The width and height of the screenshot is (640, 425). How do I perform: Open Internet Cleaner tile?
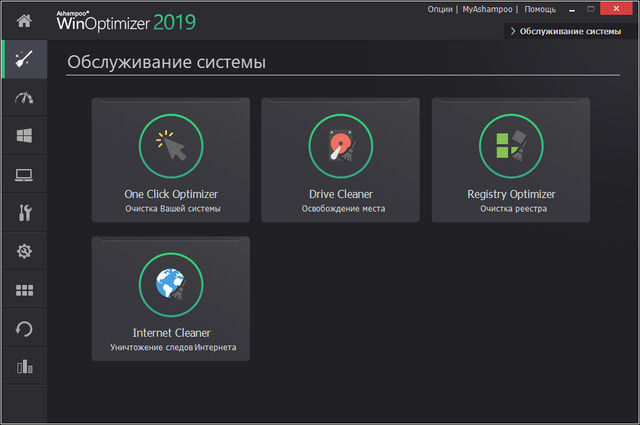[x=171, y=298]
